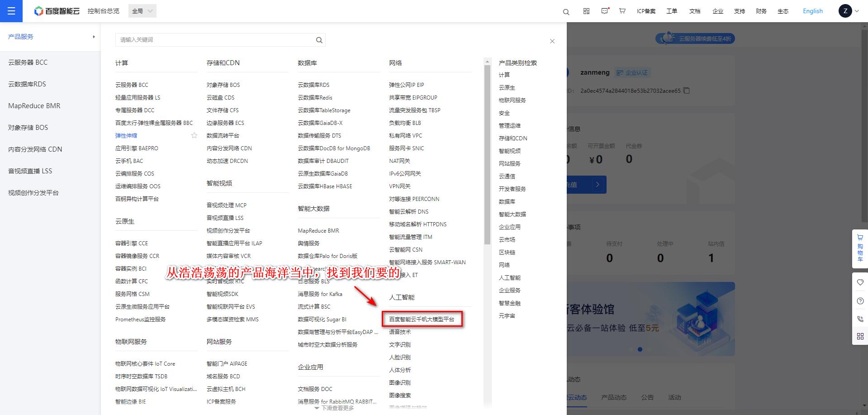Image resolution: width=868 pixels, height=415 pixels.
Task: Open the hamburger menu in top-left corner
Action: click(x=11, y=11)
